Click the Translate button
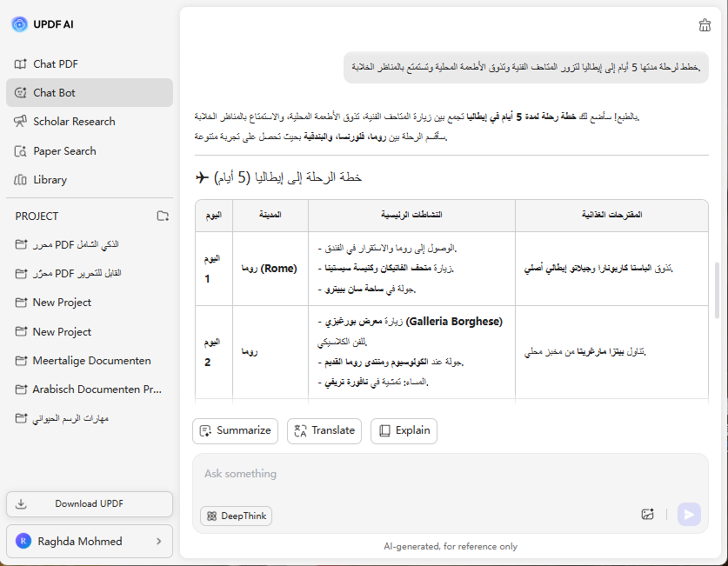 pyautogui.click(x=324, y=430)
